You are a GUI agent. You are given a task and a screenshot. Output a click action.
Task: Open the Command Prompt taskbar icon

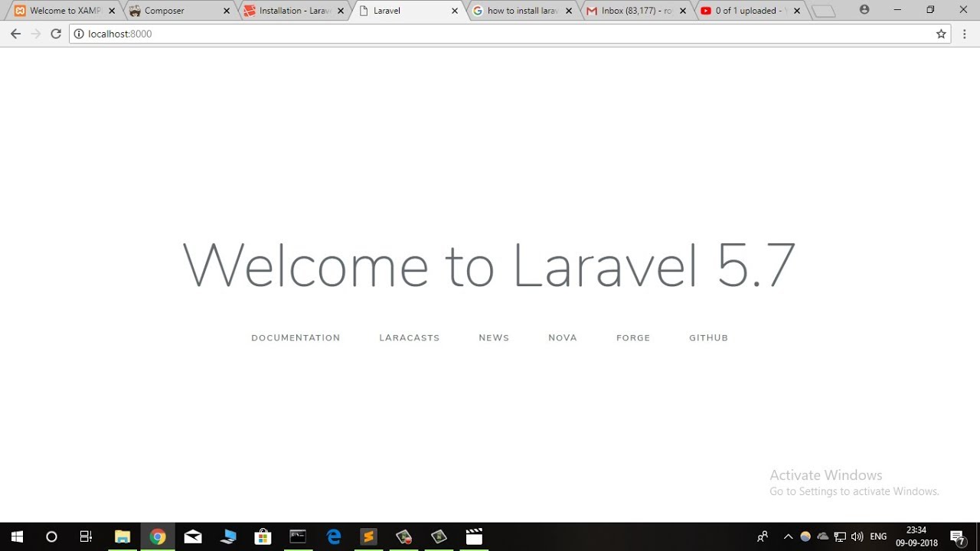coord(298,536)
